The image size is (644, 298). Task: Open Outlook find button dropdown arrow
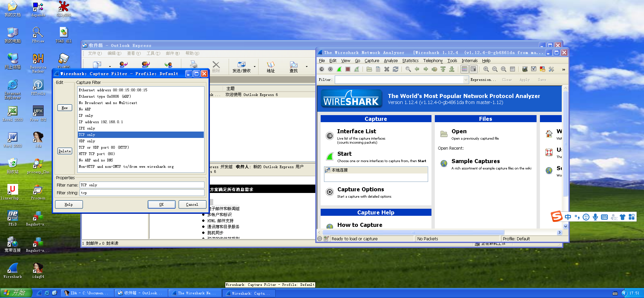[307, 66]
